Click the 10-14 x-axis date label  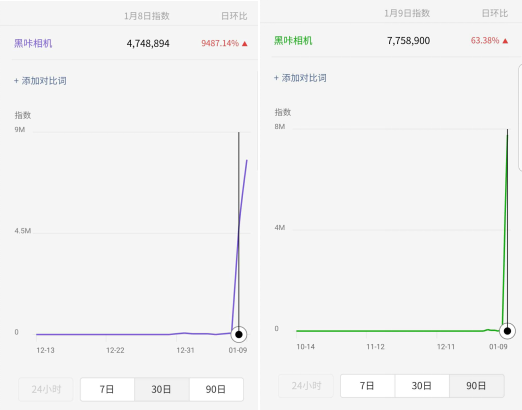click(306, 347)
